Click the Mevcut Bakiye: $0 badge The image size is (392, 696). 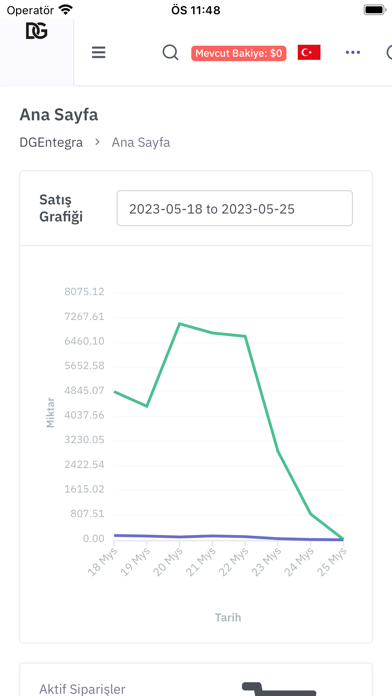[x=239, y=53]
